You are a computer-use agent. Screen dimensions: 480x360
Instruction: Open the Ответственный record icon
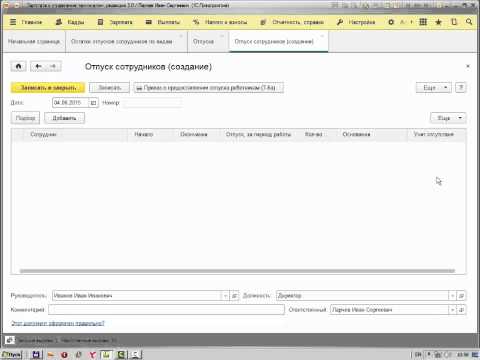pos(461,310)
